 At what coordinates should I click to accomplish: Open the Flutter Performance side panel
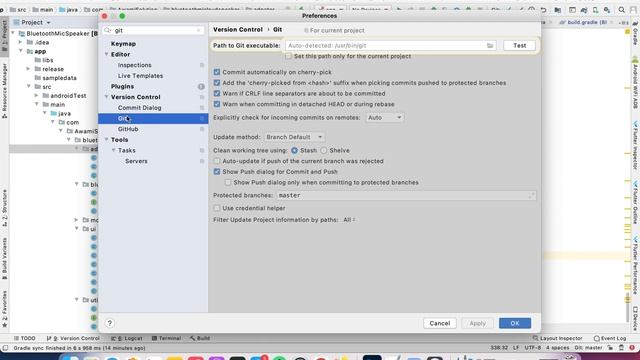(635, 265)
